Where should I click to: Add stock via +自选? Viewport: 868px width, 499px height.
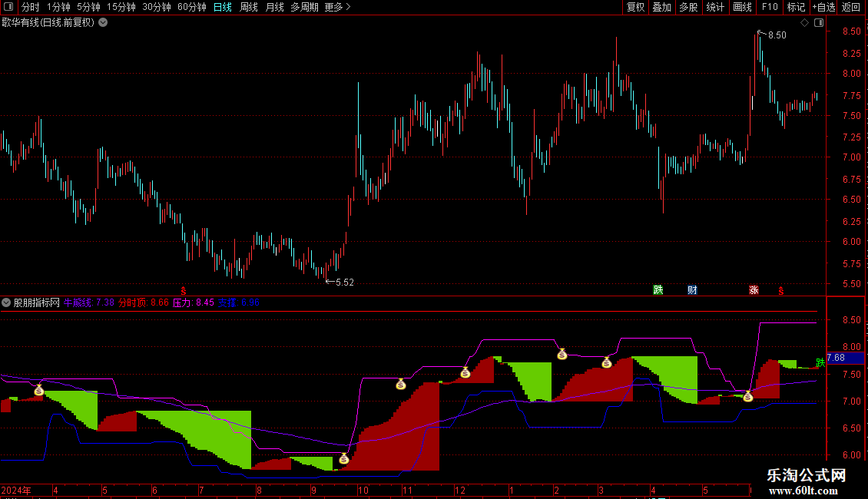823,7
